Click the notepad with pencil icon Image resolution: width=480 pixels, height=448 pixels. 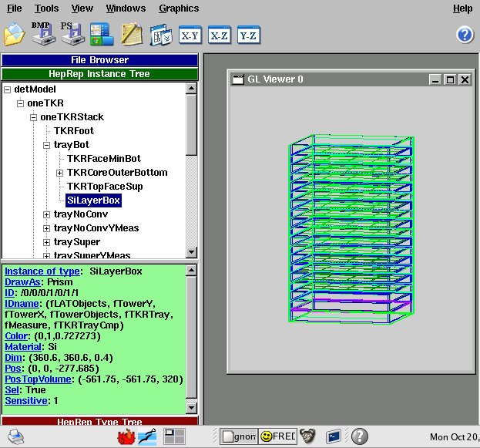click(132, 35)
